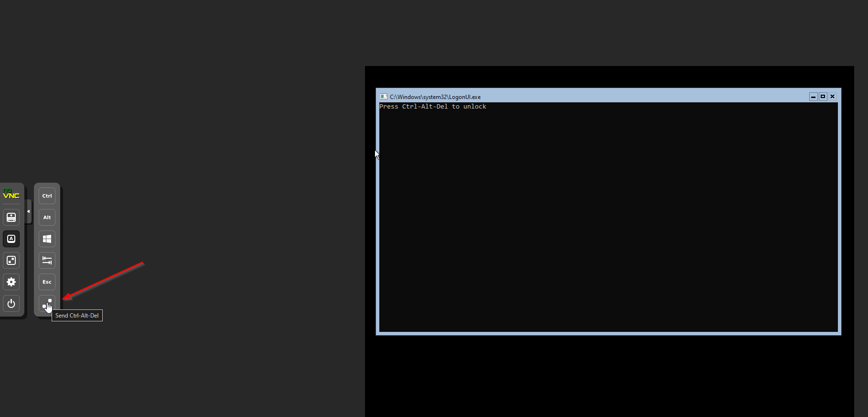The height and width of the screenshot is (417, 868).
Task: Click the 'Press Ctrl-Alt-Del to unlock' text
Action: pyautogui.click(x=432, y=107)
